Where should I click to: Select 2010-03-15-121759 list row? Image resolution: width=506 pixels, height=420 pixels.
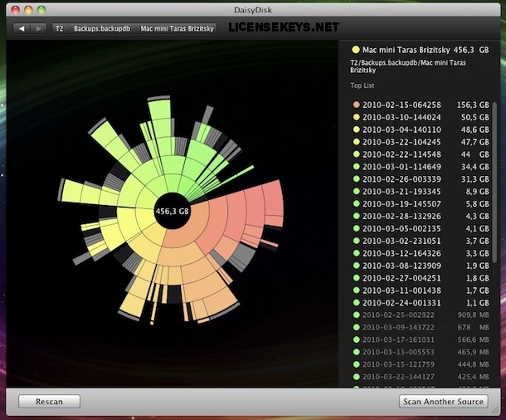click(x=421, y=364)
